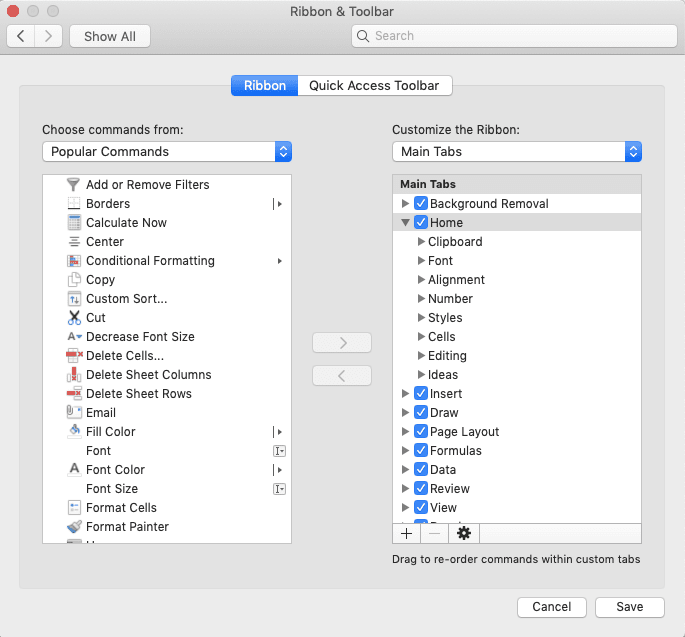Click the Cut scissors icon
This screenshot has height=637, width=685.
tap(74, 318)
